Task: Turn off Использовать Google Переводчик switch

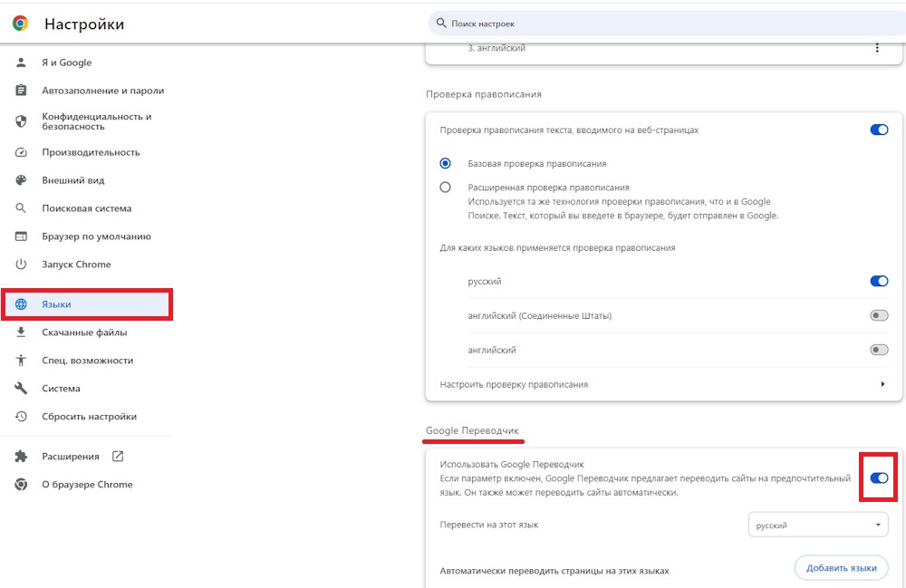Action: (879, 477)
